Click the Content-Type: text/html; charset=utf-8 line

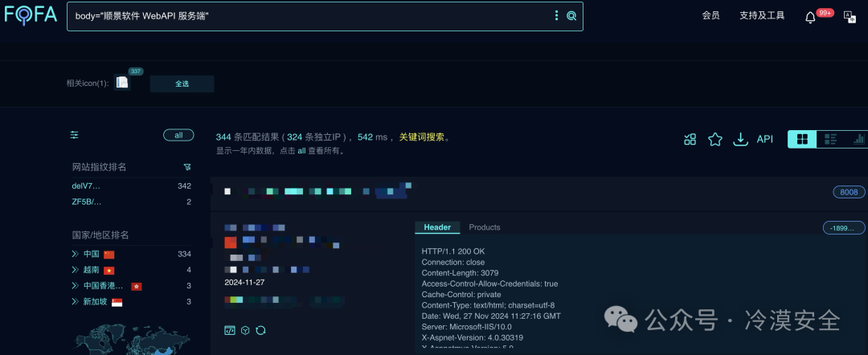click(x=488, y=305)
